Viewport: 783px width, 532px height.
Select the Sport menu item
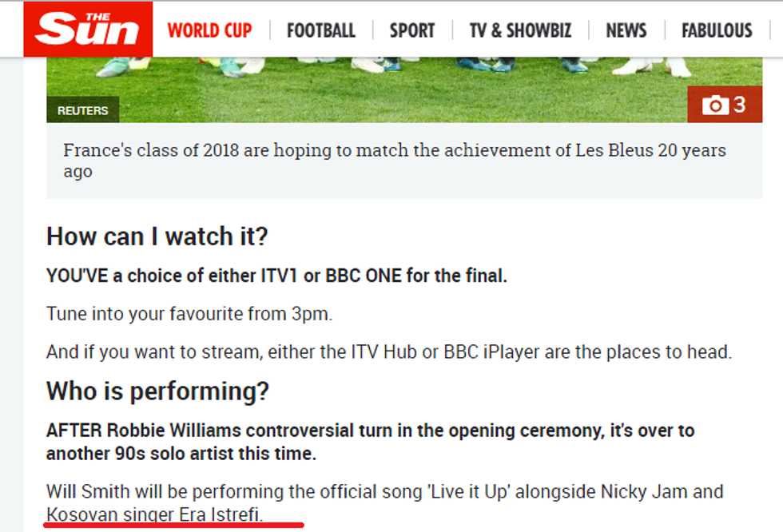(x=412, y=30)
